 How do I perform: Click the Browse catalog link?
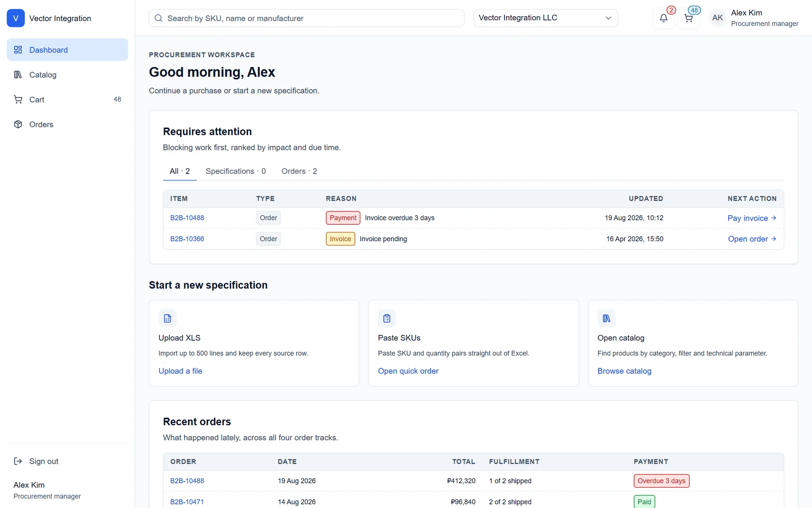(x=624, y=371)
